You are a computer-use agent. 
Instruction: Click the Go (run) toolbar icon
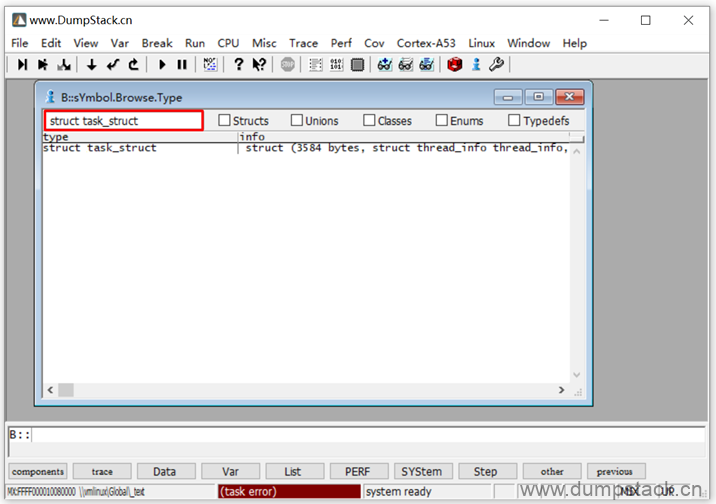(162, 65)
